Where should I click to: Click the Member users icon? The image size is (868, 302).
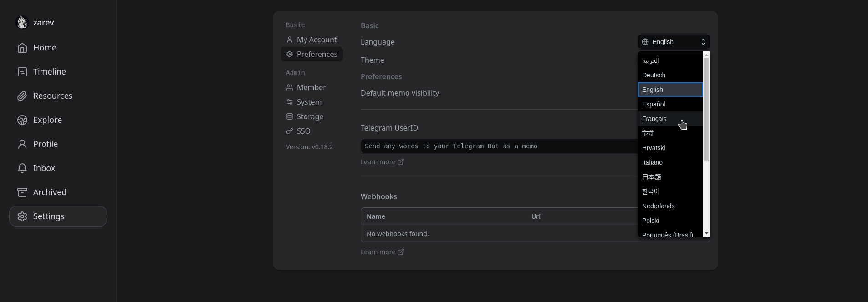pos(290,87)
